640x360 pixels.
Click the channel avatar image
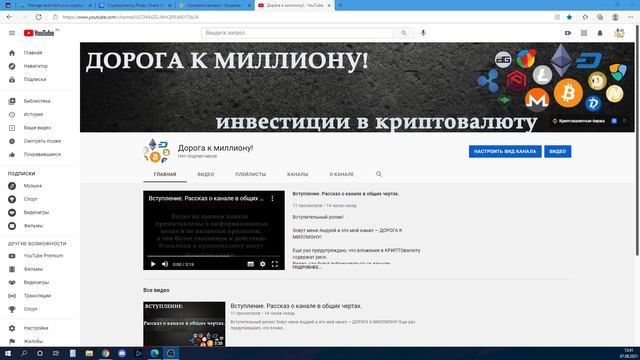[x=156, y=151]
